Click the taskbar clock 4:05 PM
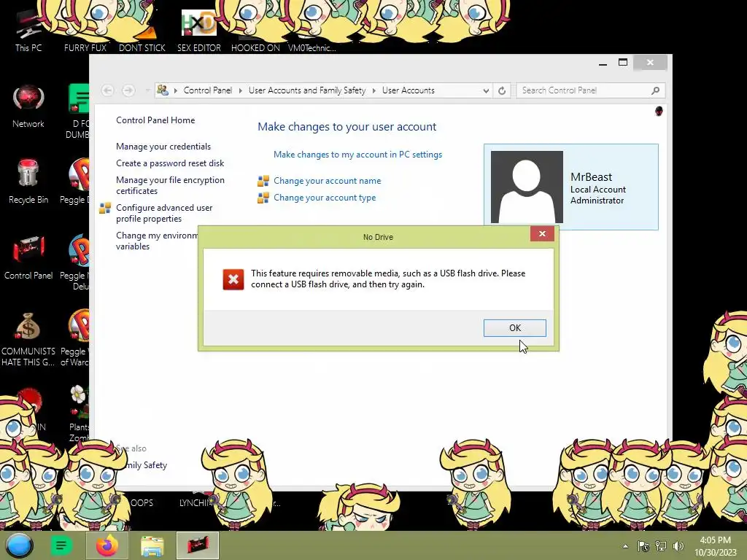Screen dimensions: 747x560 click(x=715, y=546)
